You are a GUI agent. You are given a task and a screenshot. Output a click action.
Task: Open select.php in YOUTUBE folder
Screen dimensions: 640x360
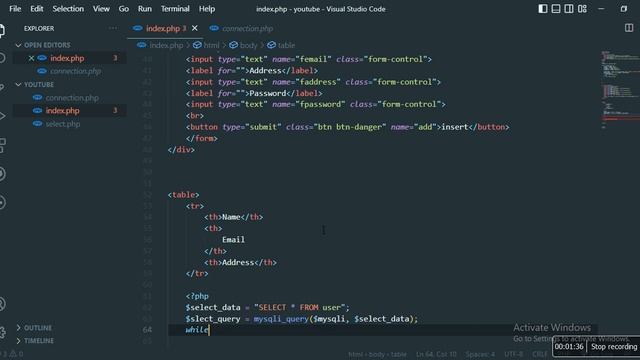62,124
